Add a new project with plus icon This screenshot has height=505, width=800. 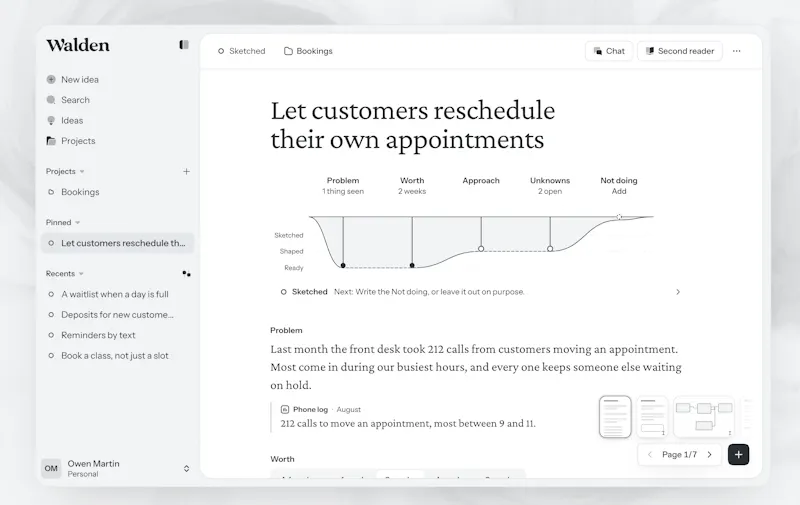click(x=186, y=171)
